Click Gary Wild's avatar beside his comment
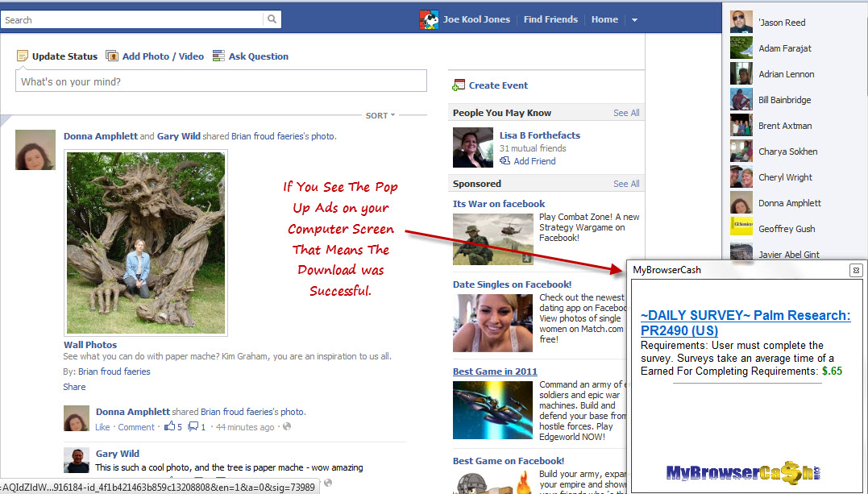This screenshot has height=494, width=868. click(x=77, y=460)
